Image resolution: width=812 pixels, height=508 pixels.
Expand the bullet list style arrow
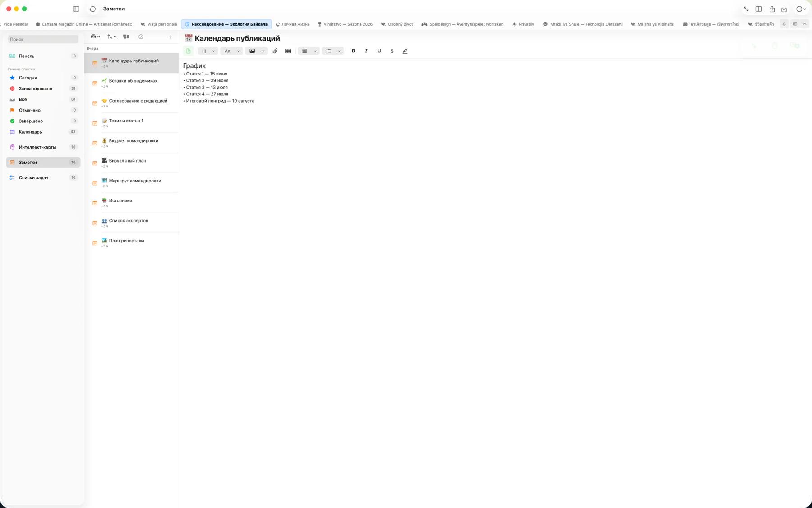[339, 51]
